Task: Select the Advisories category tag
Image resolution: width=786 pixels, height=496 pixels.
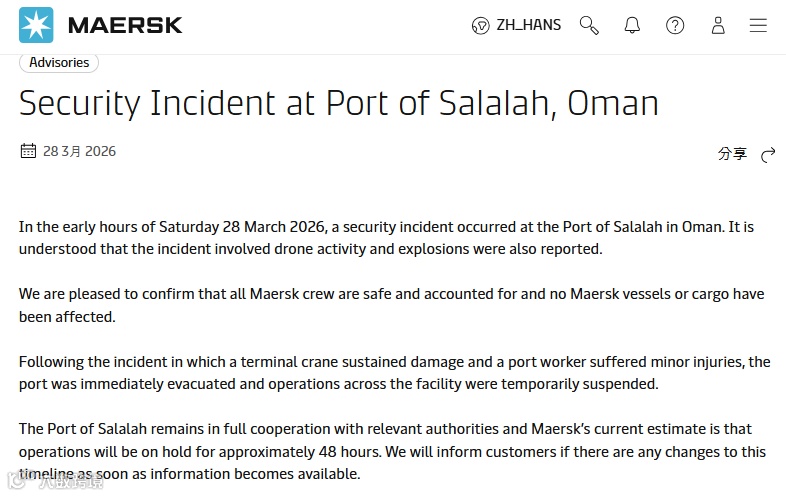Action: click(x=59, y=62)
